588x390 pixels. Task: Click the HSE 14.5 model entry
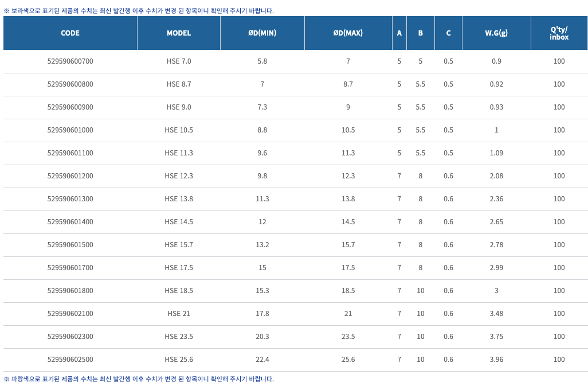179,222
